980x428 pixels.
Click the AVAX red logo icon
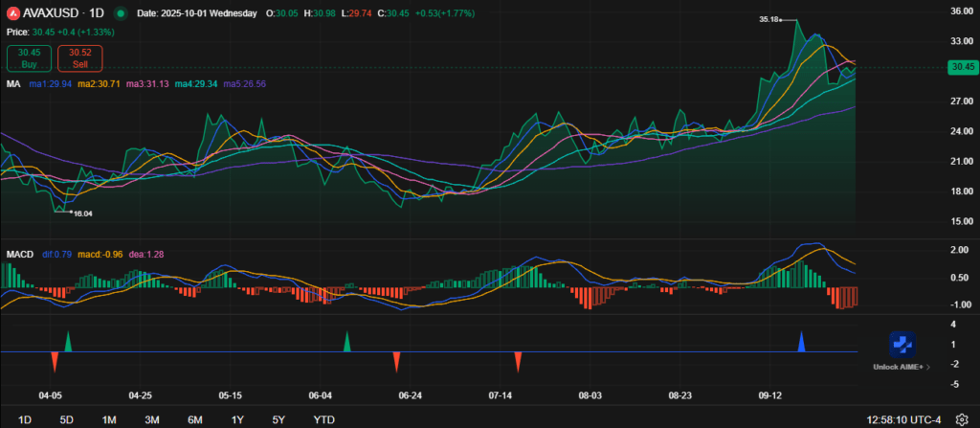point(13,14)
